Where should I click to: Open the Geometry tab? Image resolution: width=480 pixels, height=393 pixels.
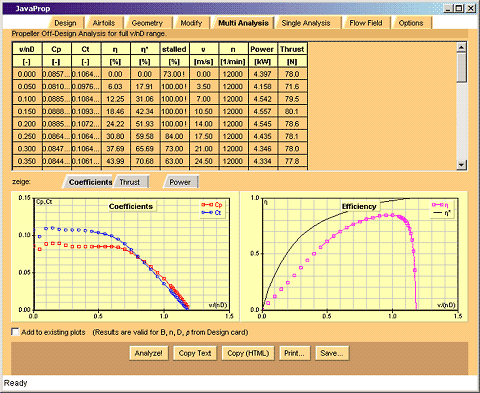147,23
